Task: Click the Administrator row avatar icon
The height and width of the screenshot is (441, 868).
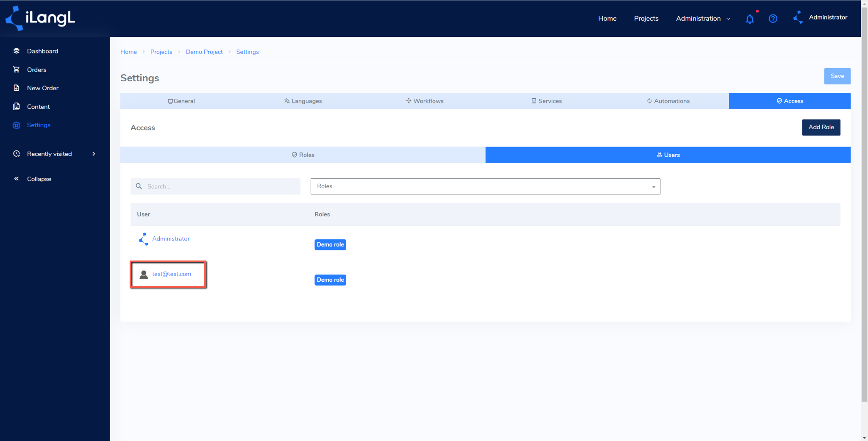Action: click(x=144, y=239)
